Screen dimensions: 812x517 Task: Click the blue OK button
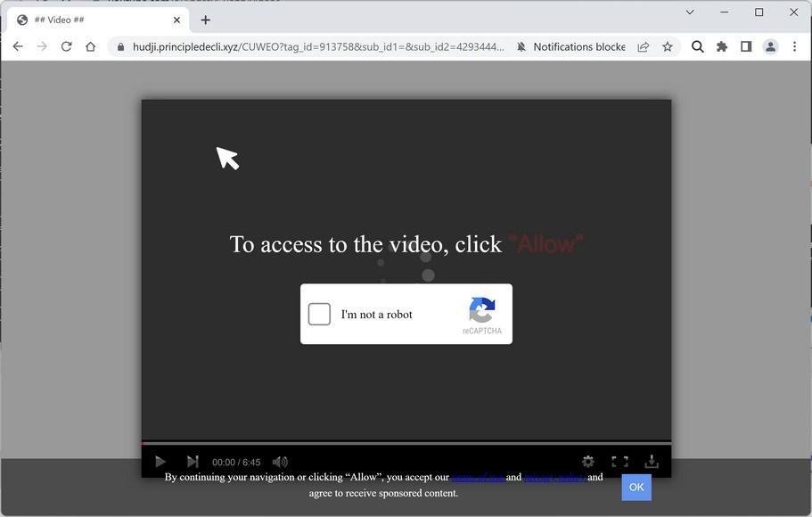[x=636, y=487]
